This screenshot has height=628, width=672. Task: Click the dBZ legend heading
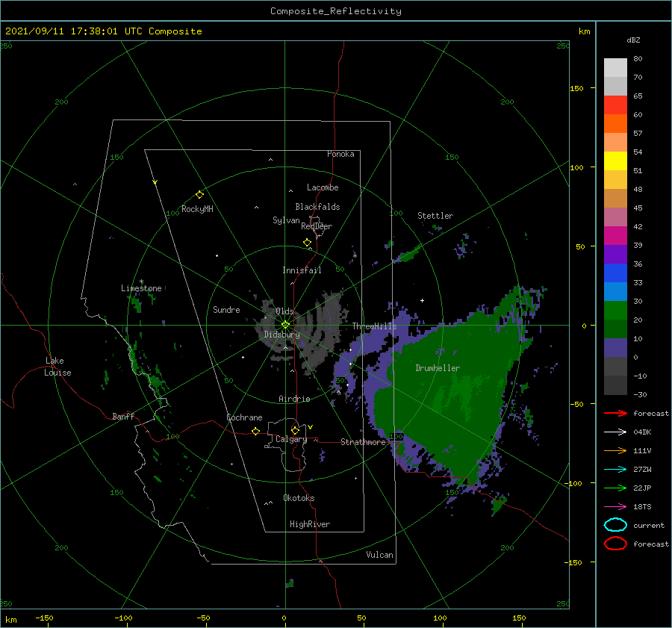(x=633, y=40)
